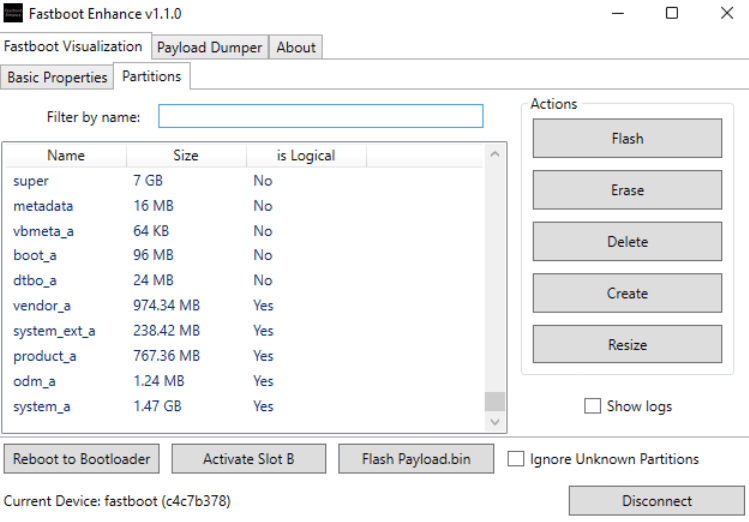Click the 1.24 MB size cell
The width and height of the screenshot is (749, 522).
coord(159,381)
